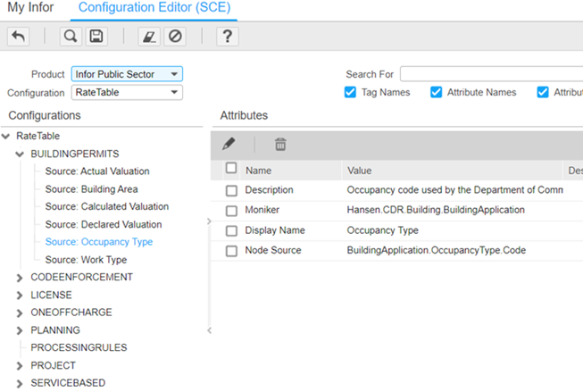Switch to the My Infor tab

[x=30, y=8]
